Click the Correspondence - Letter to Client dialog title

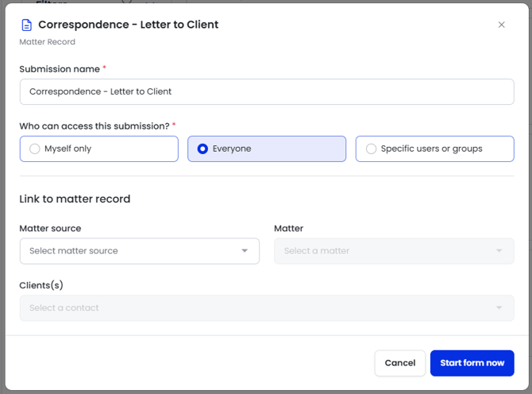pos(128,25)
